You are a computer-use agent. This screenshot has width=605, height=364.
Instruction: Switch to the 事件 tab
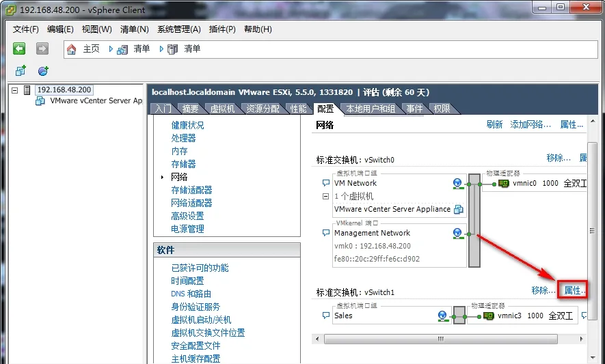click(414, 109)
